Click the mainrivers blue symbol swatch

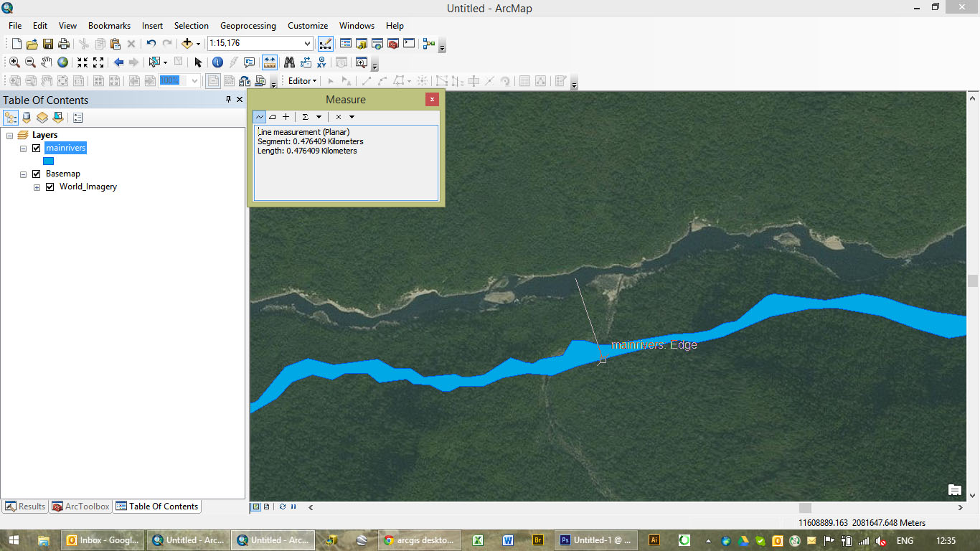click(x=49, y=161)
